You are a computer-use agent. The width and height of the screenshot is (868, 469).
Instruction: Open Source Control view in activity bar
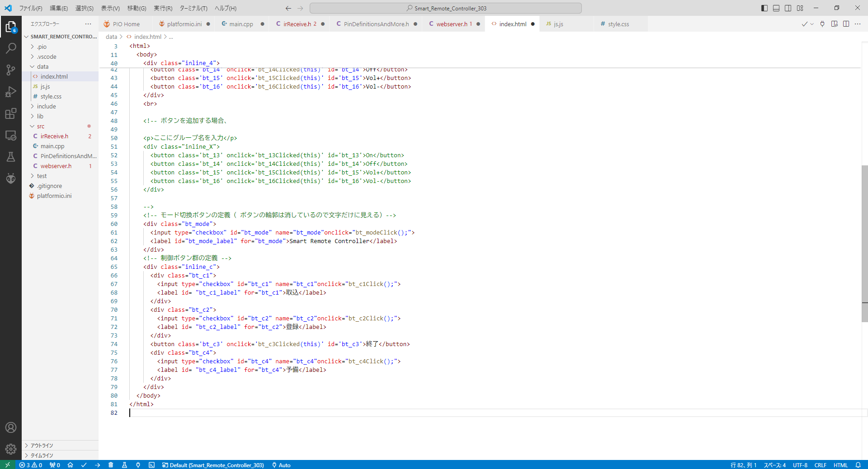[11, 70]
